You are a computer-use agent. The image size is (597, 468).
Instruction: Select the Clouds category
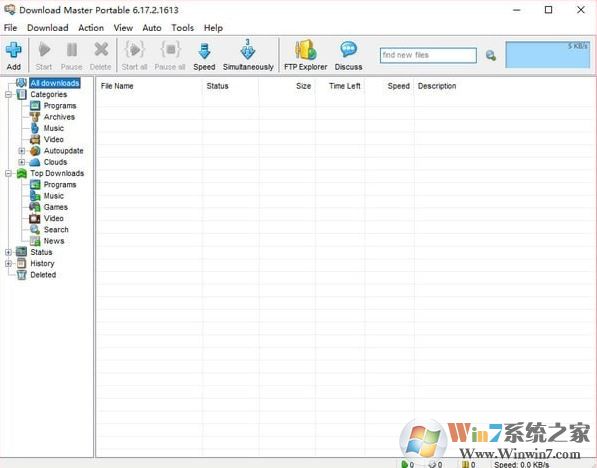pos(55,162)
